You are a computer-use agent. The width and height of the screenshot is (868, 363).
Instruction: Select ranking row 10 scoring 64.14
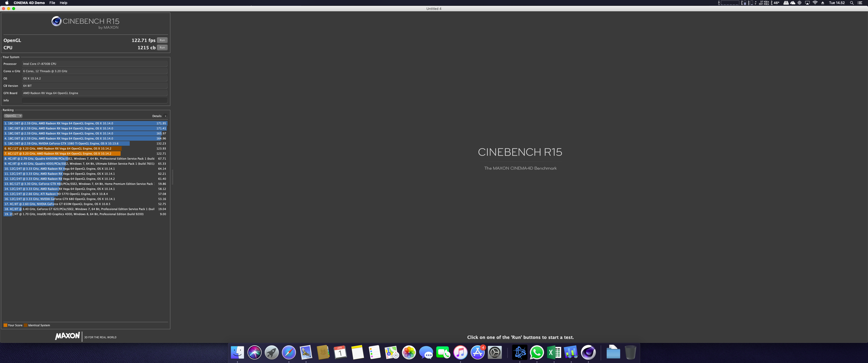coord(85,169)
